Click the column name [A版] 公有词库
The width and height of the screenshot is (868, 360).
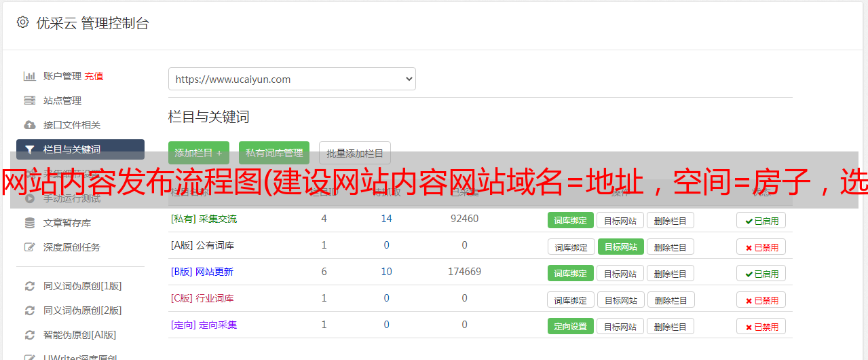tap(202, 245)
